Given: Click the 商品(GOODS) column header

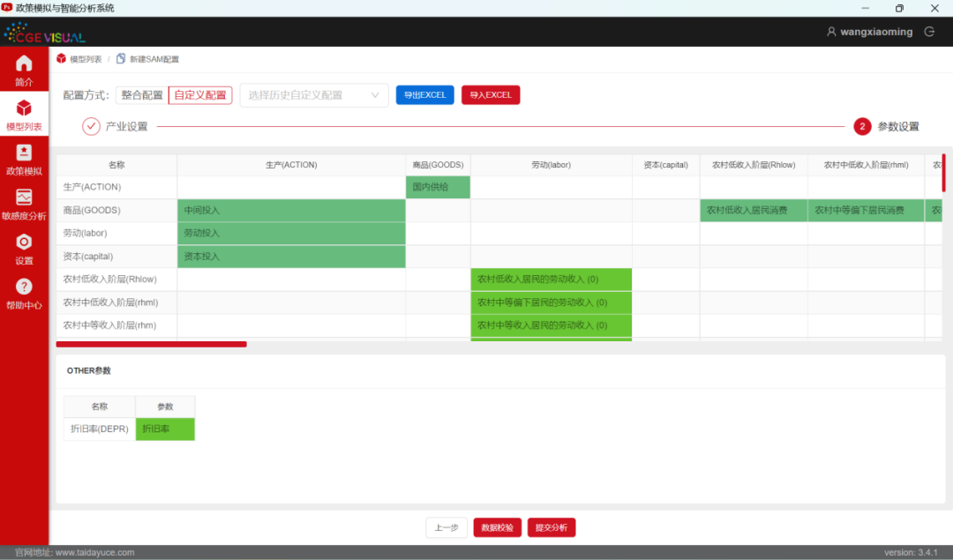Looking at the screenshot, I should [438, 165].
